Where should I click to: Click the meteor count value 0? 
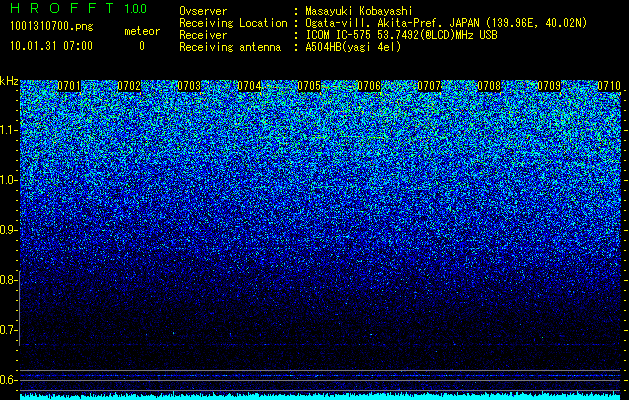pos(142,46)
